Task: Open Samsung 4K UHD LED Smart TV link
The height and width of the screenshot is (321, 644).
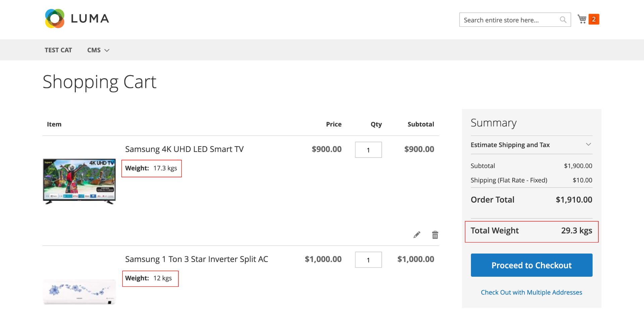Action: click(184, 149)
